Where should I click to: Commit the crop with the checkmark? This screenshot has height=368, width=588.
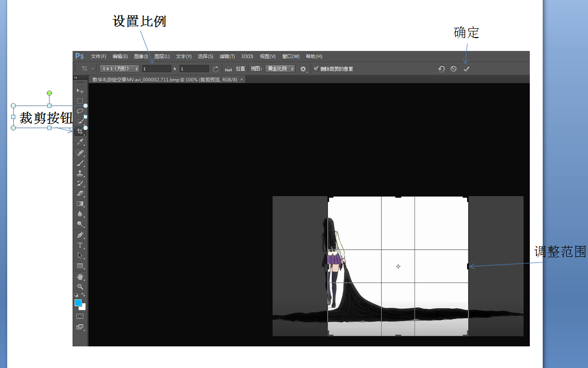tap(466, 69)
